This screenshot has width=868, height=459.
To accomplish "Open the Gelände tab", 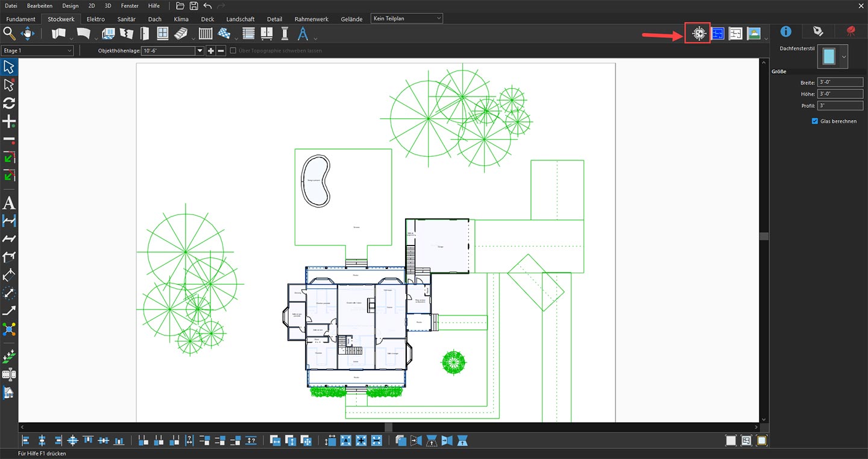I will pyautogui.click(x=351, y=19).
